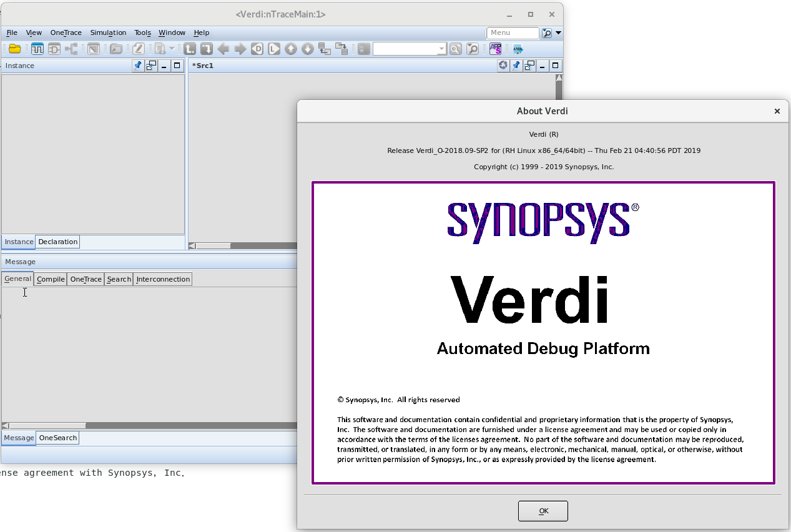Viewport: 791px width, 532px height.
Task: Select the Compile message tab
Action: point(51,279)
